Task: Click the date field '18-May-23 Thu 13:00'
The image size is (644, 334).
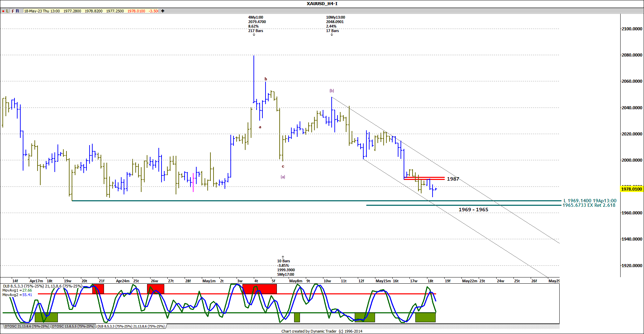Action: tap(42, 11)
